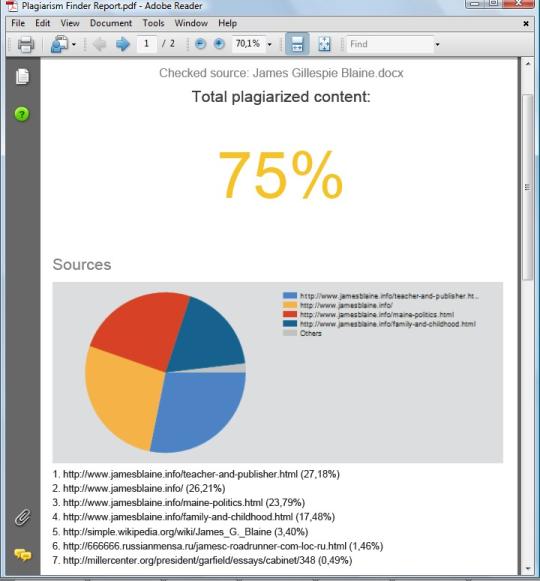Click the vertical scrollbar down arrow
This screenshot has height=581, width=540.
528,569
